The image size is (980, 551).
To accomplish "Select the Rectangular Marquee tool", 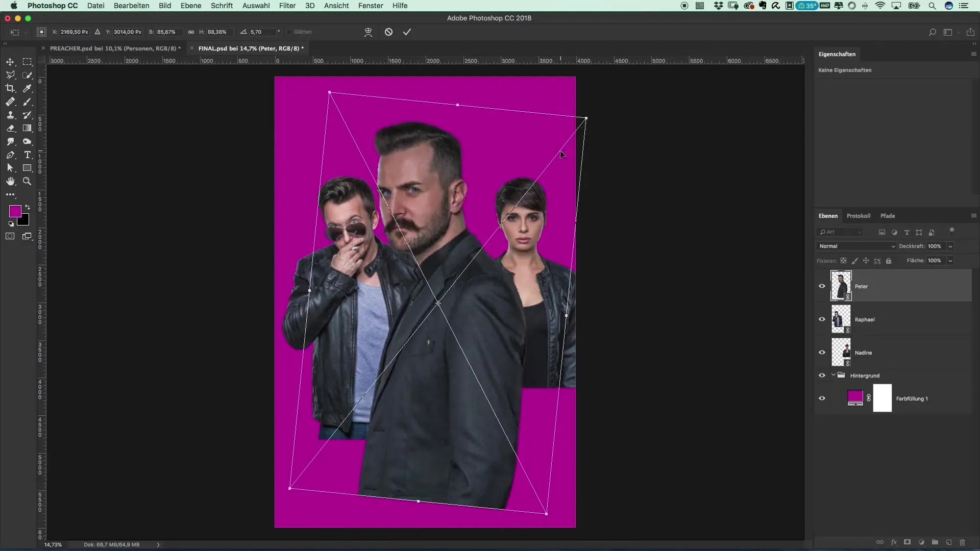I will (x=28, y=62).
